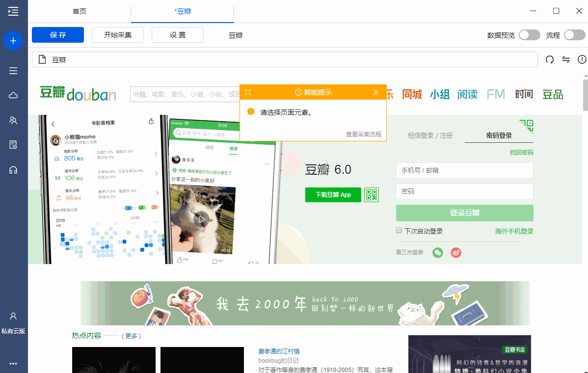Open the account profile icon
This screenshot has width=588, height=373.
click(x=13, y=316)
